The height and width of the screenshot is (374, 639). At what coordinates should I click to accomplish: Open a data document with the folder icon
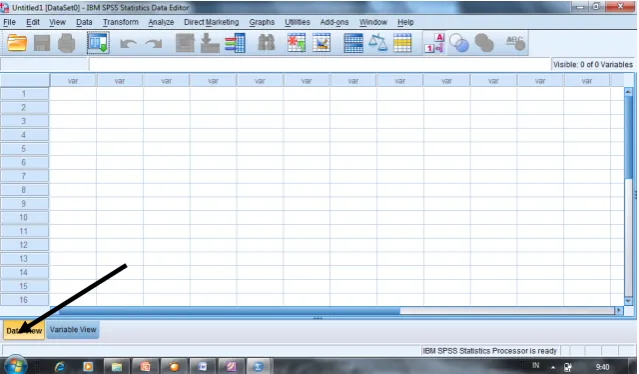pyautogui.click(x=17, y=43)
